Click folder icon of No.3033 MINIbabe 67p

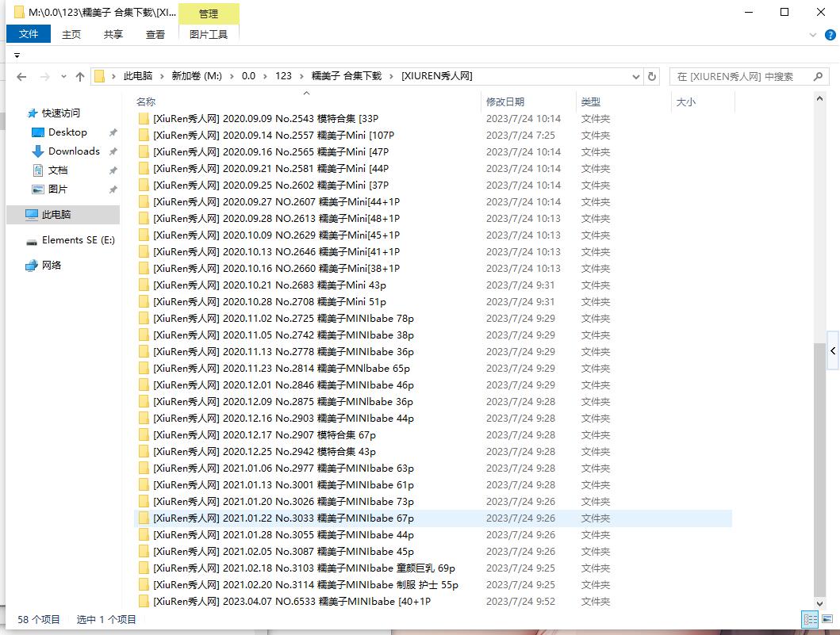point(144,518)
